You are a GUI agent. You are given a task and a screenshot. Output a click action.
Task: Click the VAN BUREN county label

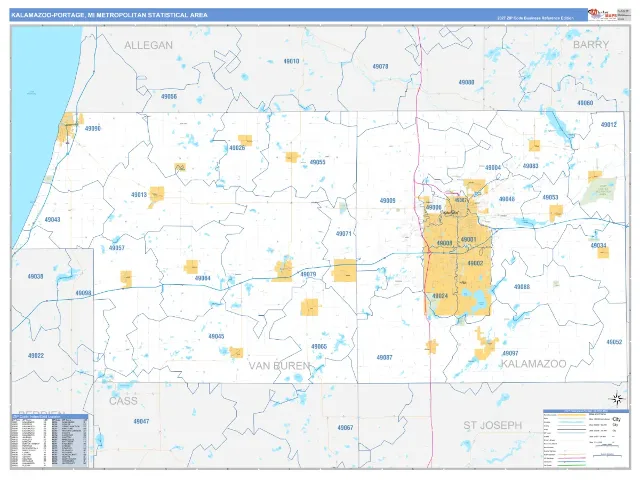click(280, 366)
